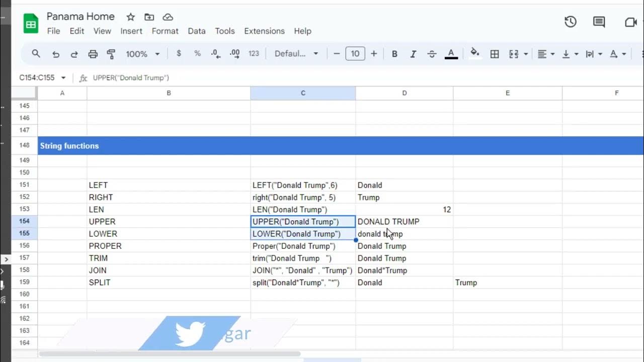644x362 pixels.
Task: Click cell showing Donald*Trump
Action: (x=405, y=270)
